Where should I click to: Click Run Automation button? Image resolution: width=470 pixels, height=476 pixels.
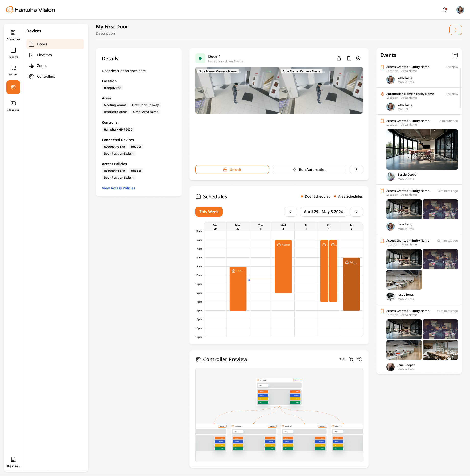(309, 170)
